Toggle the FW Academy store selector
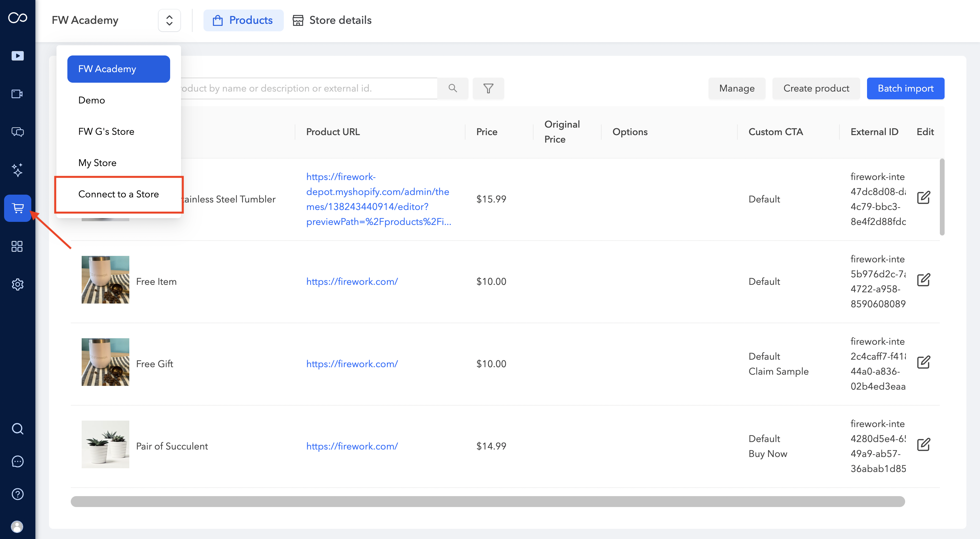980x539 pixels. (169, 20)
